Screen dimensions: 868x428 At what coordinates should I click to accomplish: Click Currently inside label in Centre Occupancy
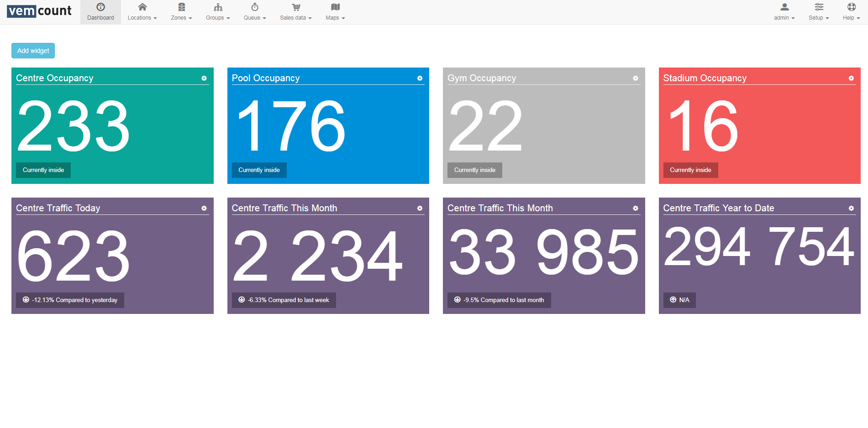pyautogui.click(x=43, y=170)
